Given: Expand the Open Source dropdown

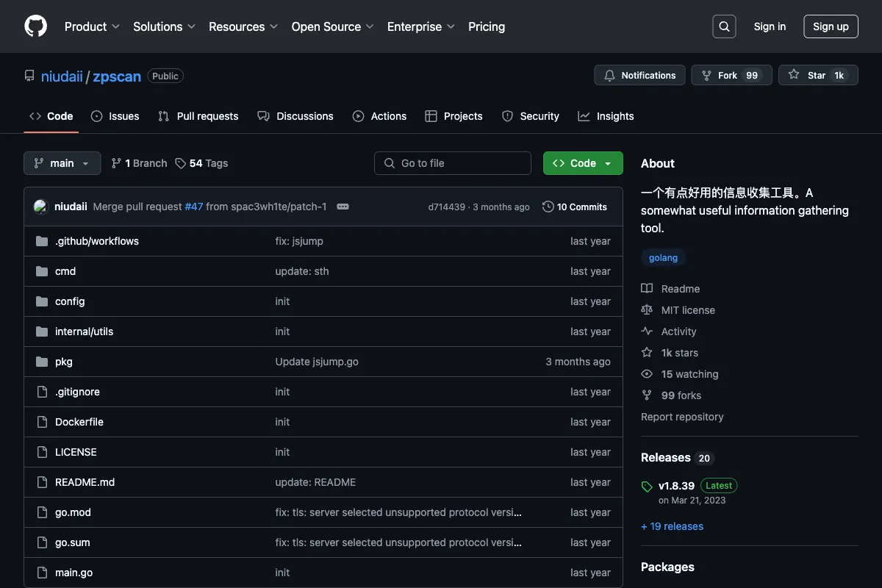Looking at the screenshot, I should 333,26.
